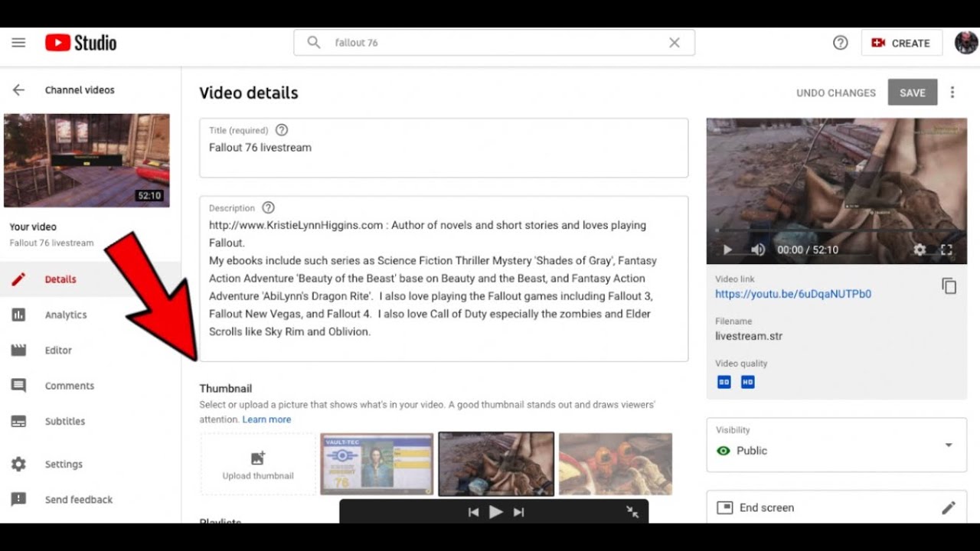Click UNDO CHANGES
This screenshot has height=551, width=980.
(836, 93)
